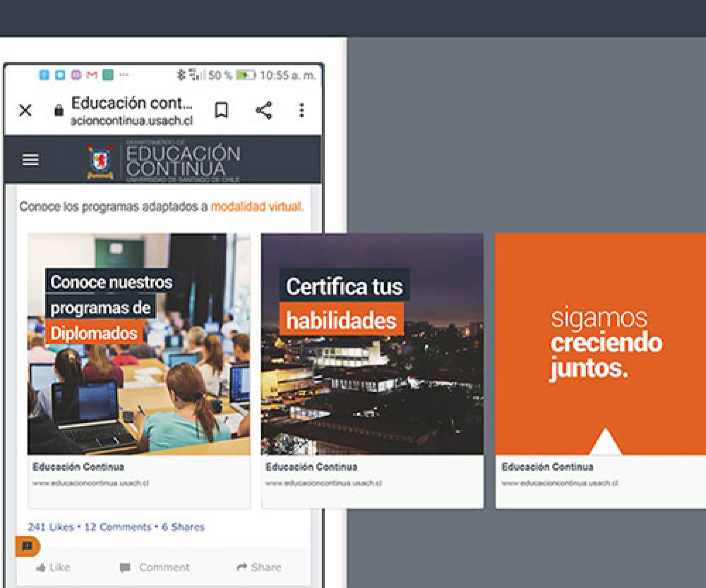Open the 6 Shares link
This screenshot has height=588, width=706.
[x=183, y=527]
